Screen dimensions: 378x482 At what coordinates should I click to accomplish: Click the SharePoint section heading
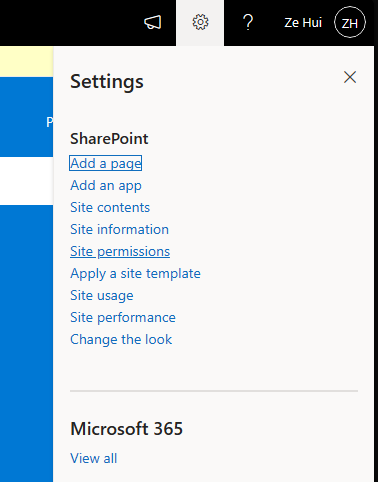[109, 139]
